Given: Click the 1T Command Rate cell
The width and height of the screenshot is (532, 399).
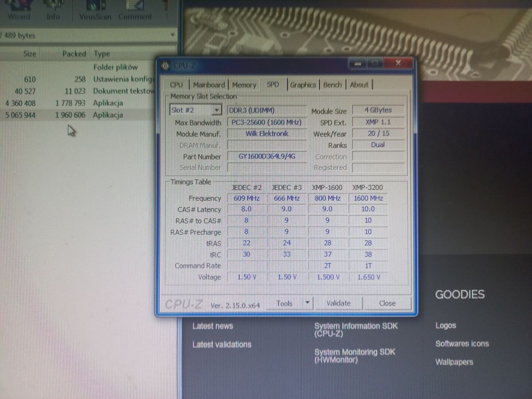Looking at the screenshot, I should [368, 266].
